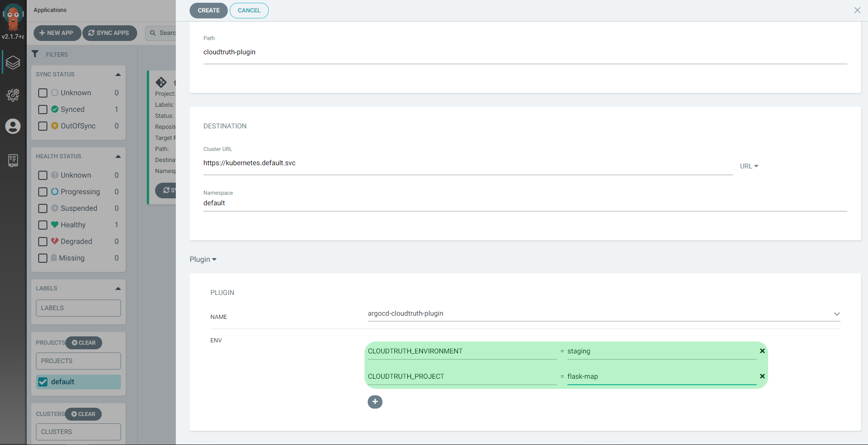868x445 pixels.
Task: Click the sync button on app card
Action: click(166, 190)
